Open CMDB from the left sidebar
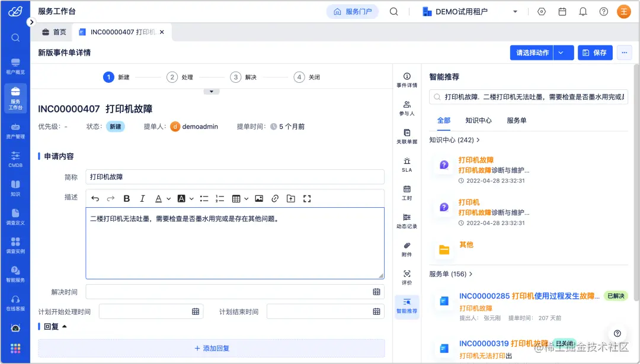Image resolution: width=640 pixels, height=364 pixels. coord(15,158)
